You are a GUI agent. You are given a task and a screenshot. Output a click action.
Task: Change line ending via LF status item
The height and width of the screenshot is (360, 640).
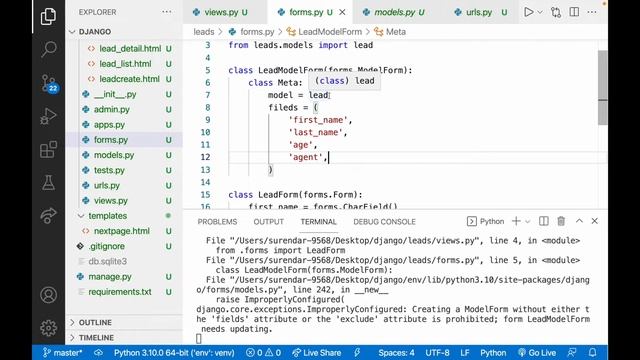point(464,353)
